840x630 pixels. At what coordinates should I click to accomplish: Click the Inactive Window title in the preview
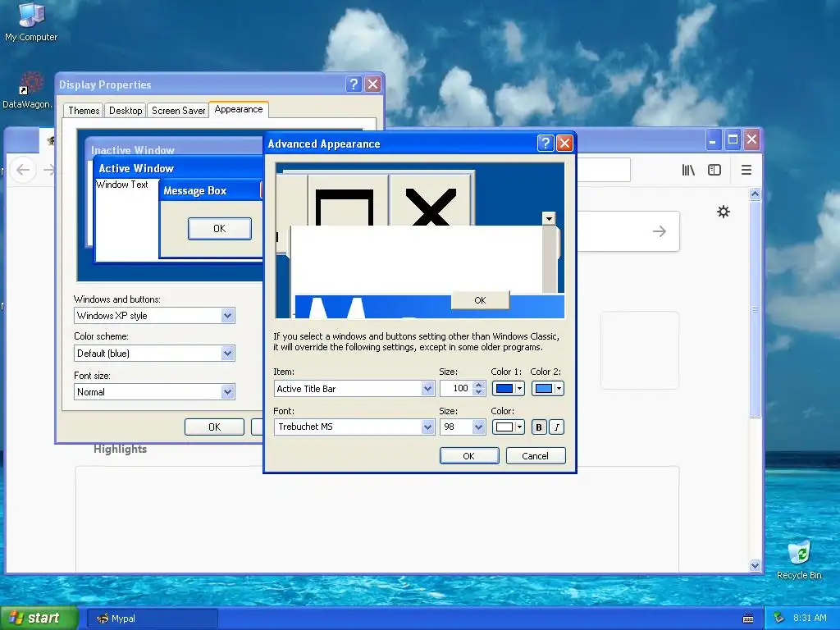pos(133,150)
